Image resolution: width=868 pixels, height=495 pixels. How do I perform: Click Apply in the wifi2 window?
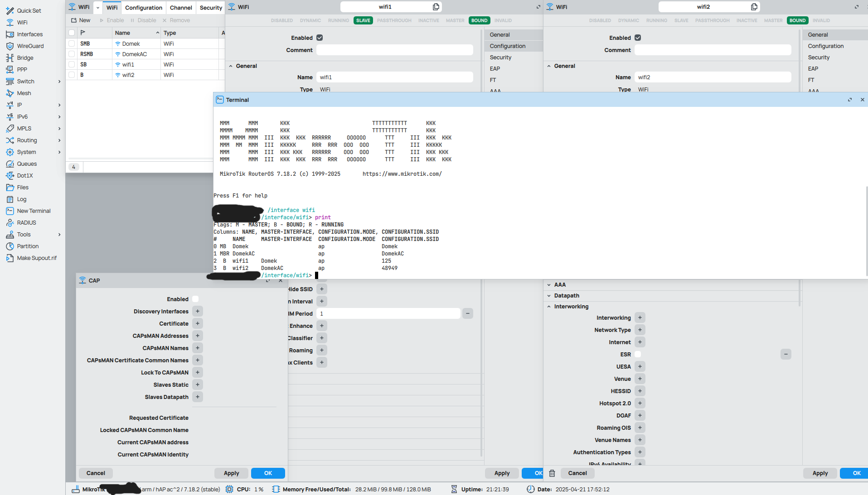click(820, 473)
